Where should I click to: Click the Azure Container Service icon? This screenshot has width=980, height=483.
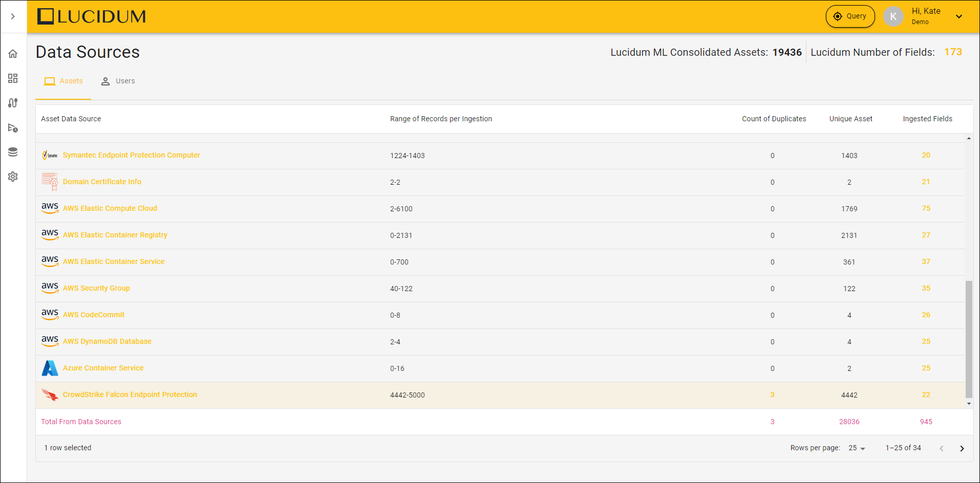(x=50, y=368)
